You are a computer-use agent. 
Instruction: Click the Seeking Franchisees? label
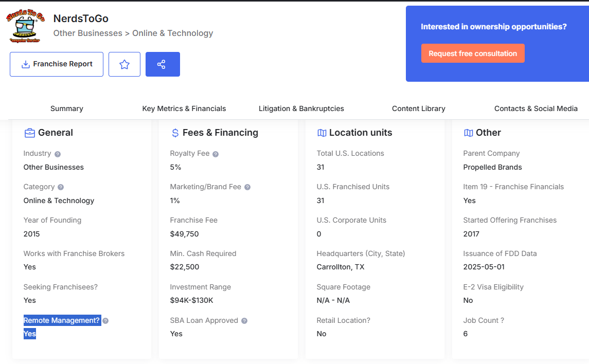coord(61,287)
